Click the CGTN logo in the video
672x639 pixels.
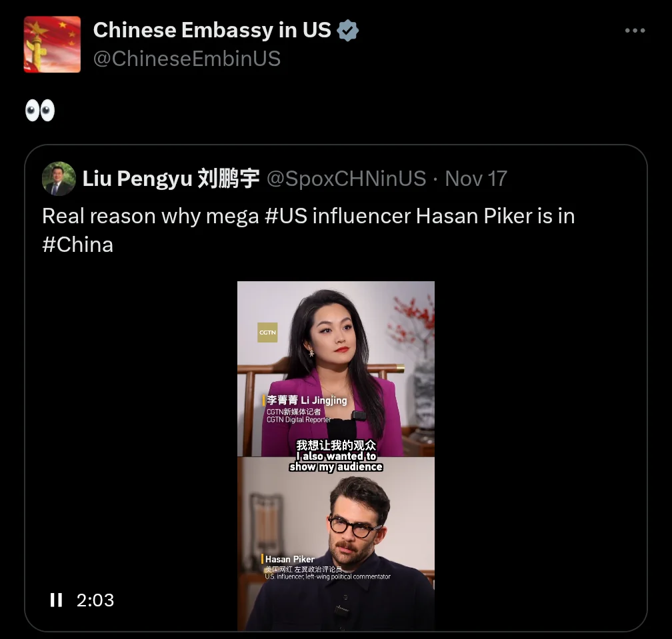tap(267, 332)
